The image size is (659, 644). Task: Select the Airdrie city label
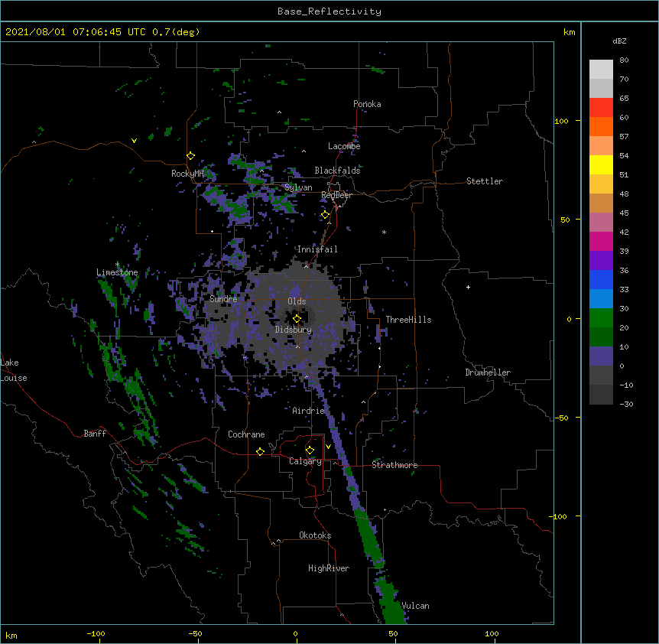click(x=308, y=411)
